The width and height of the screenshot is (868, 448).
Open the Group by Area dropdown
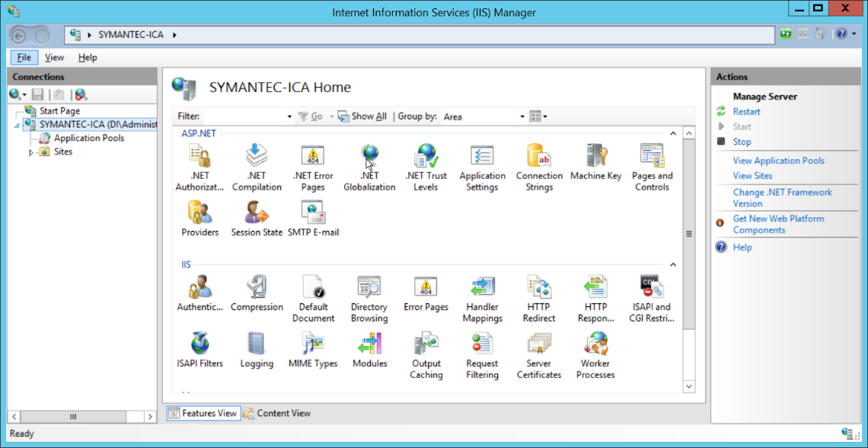point(522,117)
